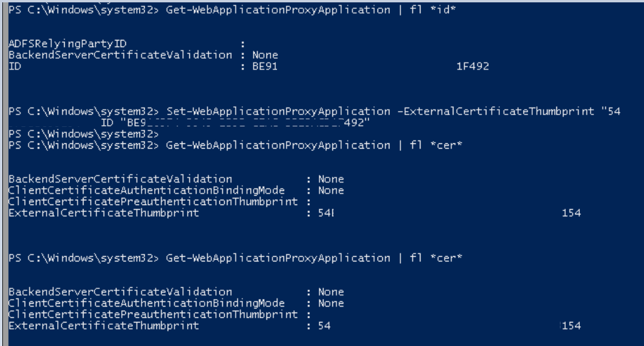This screenshot has height=346, width=644.
Task: Click the quoted ID string ending 492"
Action: coord(245,123)
